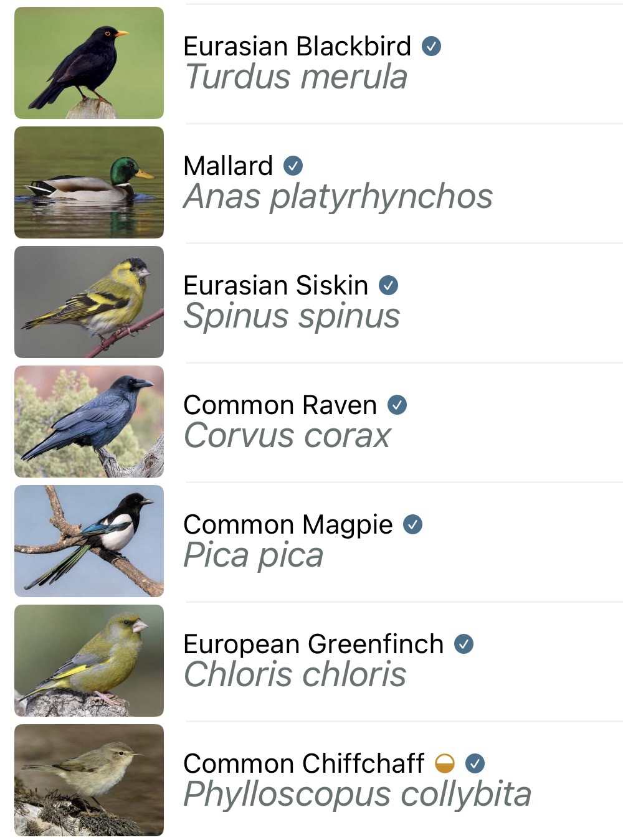The image size is (623, 840).
Task: Tap verified badge next to Common Raven
Action: coord(397,405)
